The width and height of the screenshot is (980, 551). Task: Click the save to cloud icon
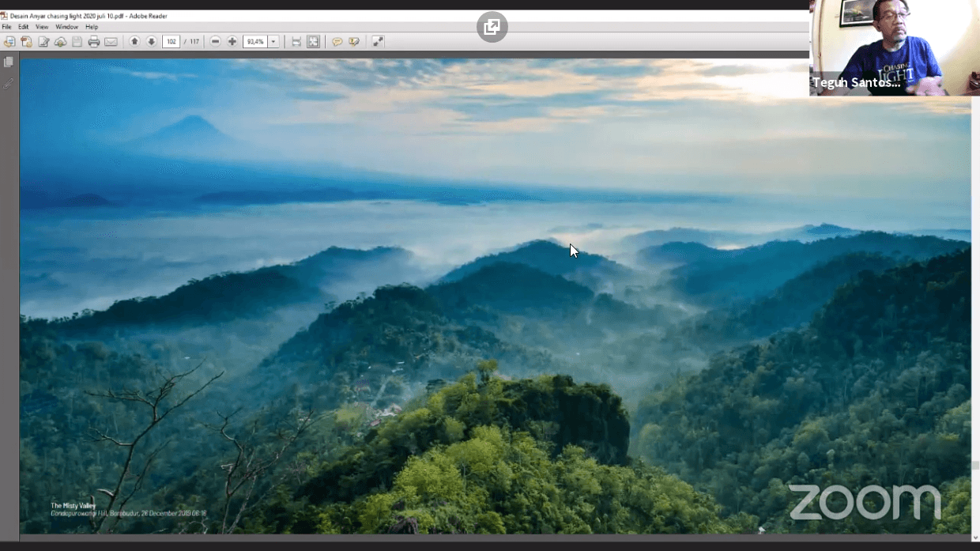point(60,42)
